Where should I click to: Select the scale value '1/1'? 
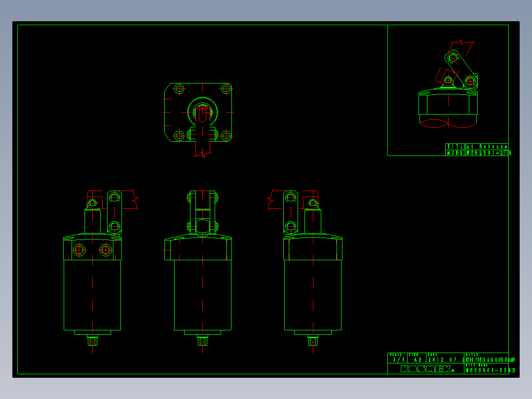(399, 359)
